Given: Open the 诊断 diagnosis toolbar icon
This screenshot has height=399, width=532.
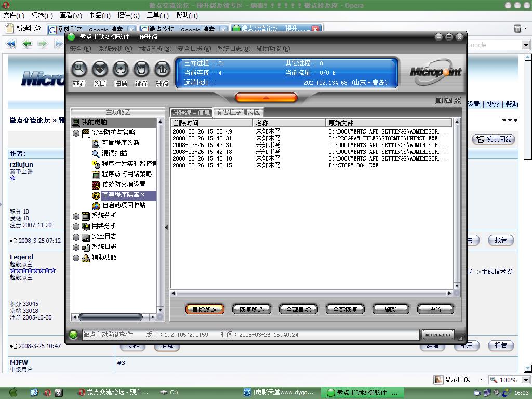Looking at the screenshot, I should [x=100, y=69].
